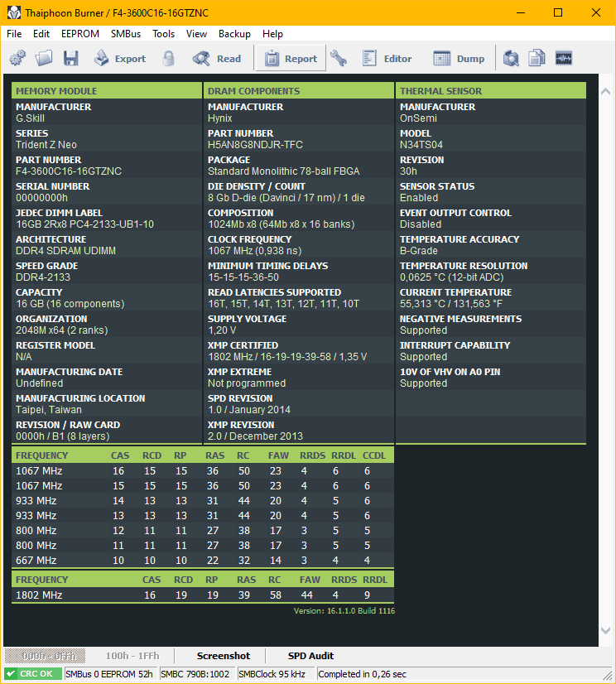Open the Report view button
Image resolution: width=616 pixels, height=684 pixels.
click(x=291, y=58)
